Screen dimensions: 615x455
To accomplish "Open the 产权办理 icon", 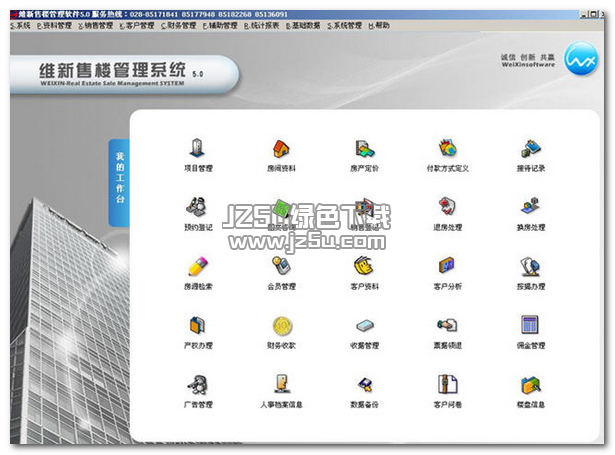I will click(x=197, y=326).
